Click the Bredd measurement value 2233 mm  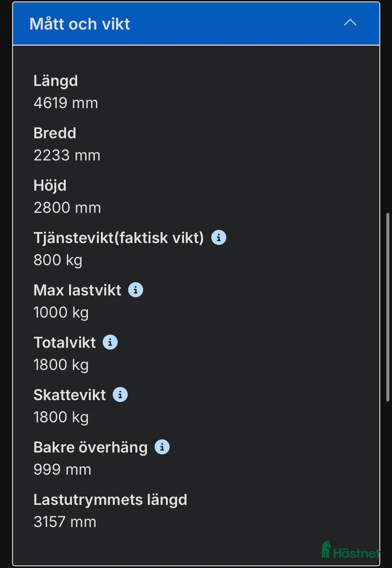[66, 155]
